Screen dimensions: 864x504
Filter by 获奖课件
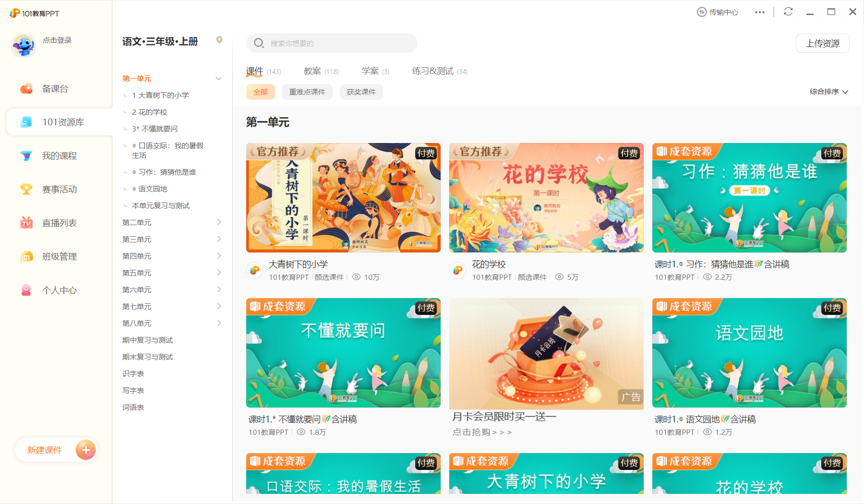[361, 92]
